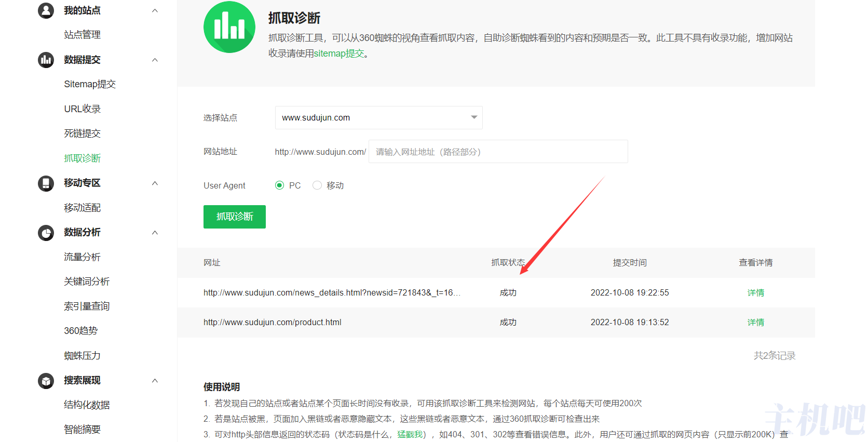Click the 移动专区 section title

(x=82, y=183)
